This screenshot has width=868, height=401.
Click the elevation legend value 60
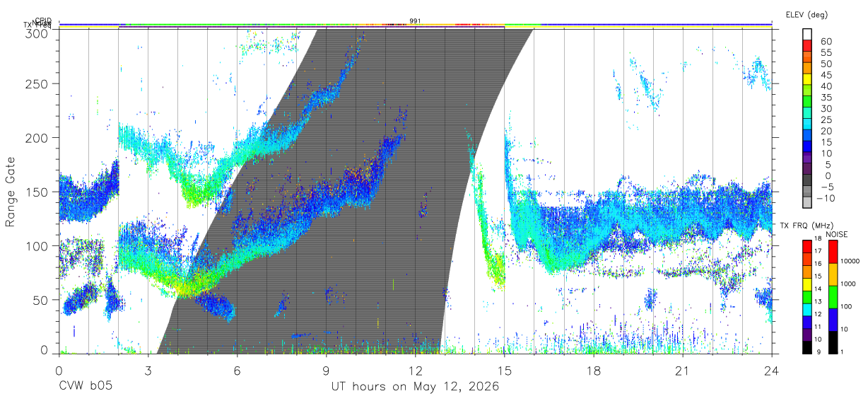click(x=826, y=40)
